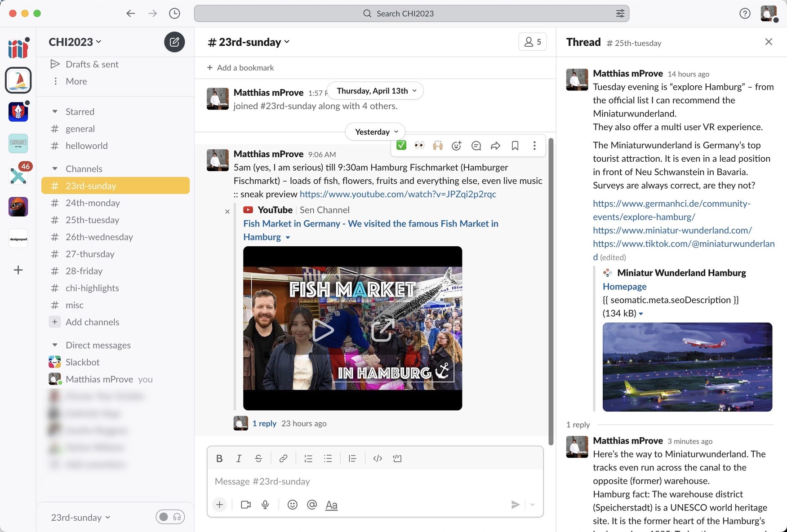Screen dimensions: 787x532
Task: Open the miniatur-wunderland.com link
Action: pyautogui.click(x=672, y=231)
